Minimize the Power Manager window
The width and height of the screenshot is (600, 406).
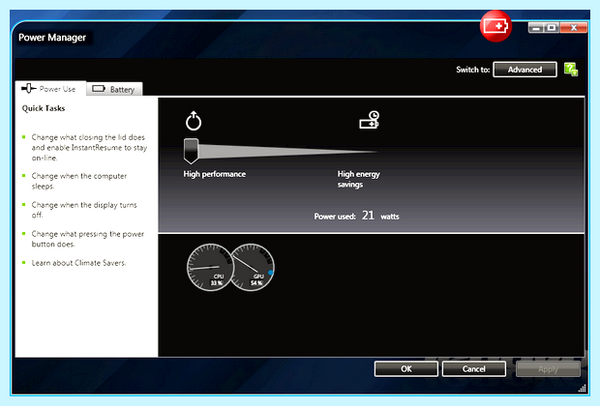(x=536, y=28)
